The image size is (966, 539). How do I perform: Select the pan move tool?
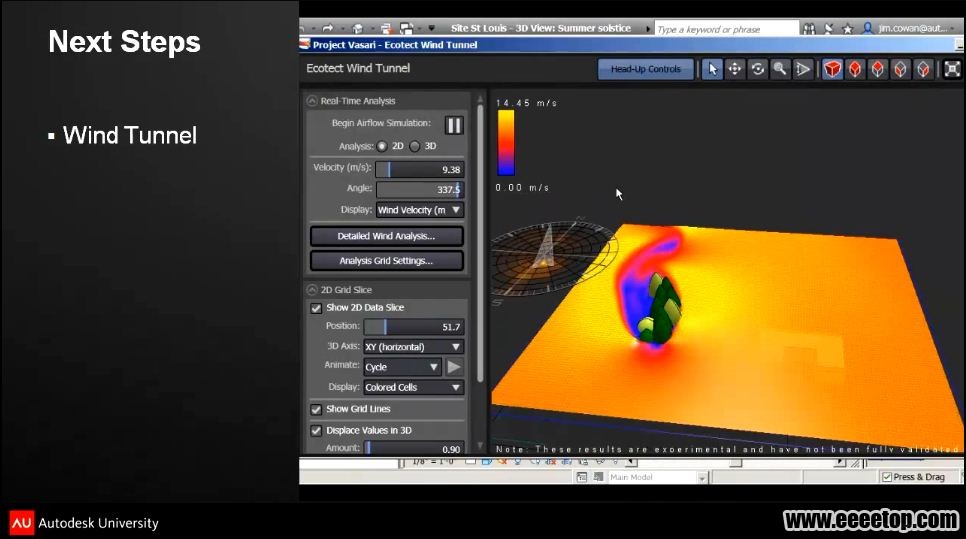pyautogui.click(x=734, y=69)
